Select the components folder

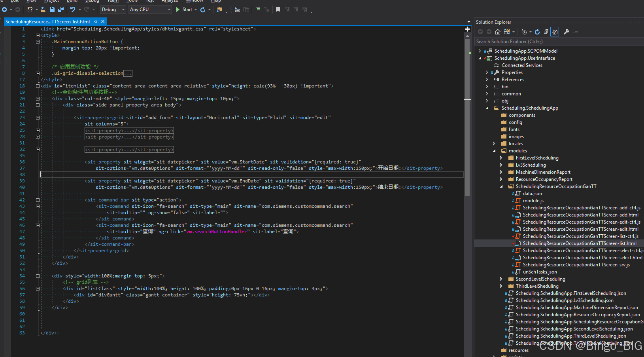click(522, 115)
